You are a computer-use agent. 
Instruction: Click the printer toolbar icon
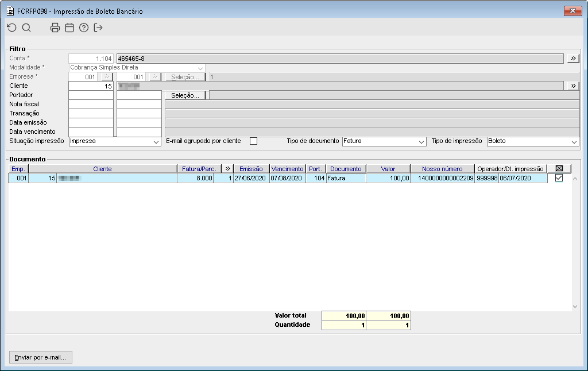55,28
